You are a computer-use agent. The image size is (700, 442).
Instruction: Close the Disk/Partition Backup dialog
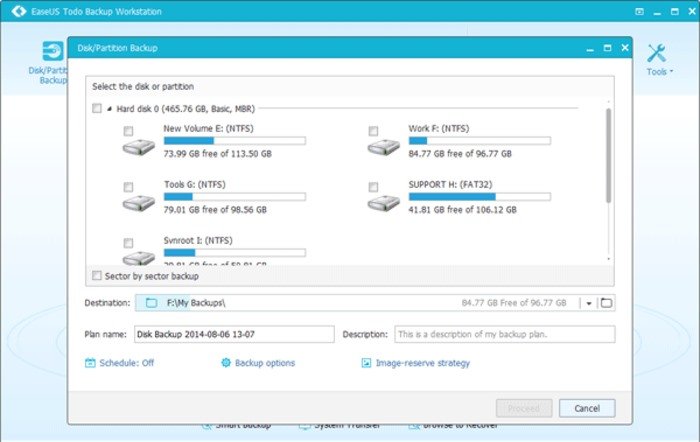pyautogui.click(x=625, y=47)
